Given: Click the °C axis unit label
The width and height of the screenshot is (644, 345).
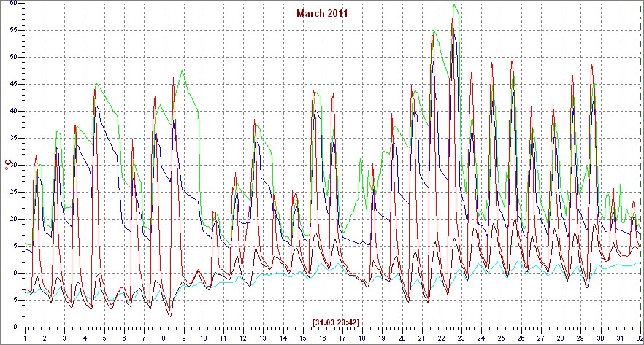Looking at the screenshot, I should point(8,166).
